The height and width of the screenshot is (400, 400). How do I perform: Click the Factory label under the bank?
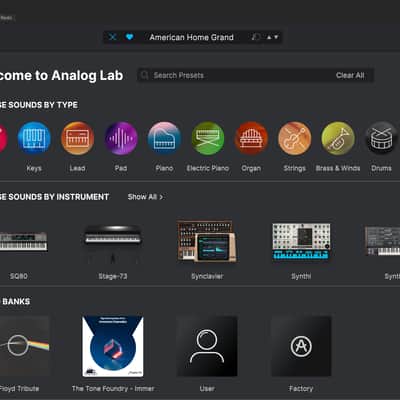(301, 389)
